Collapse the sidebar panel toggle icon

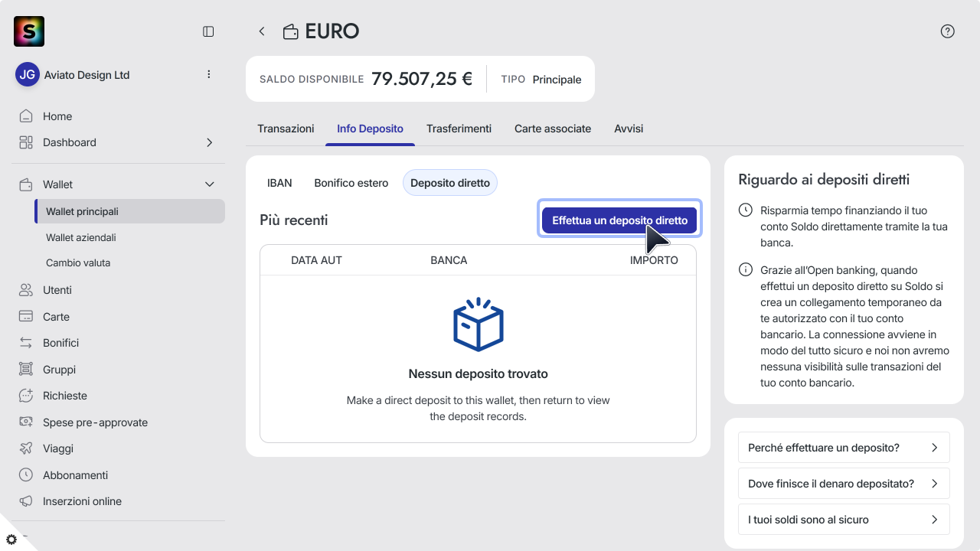click(208, 31)
